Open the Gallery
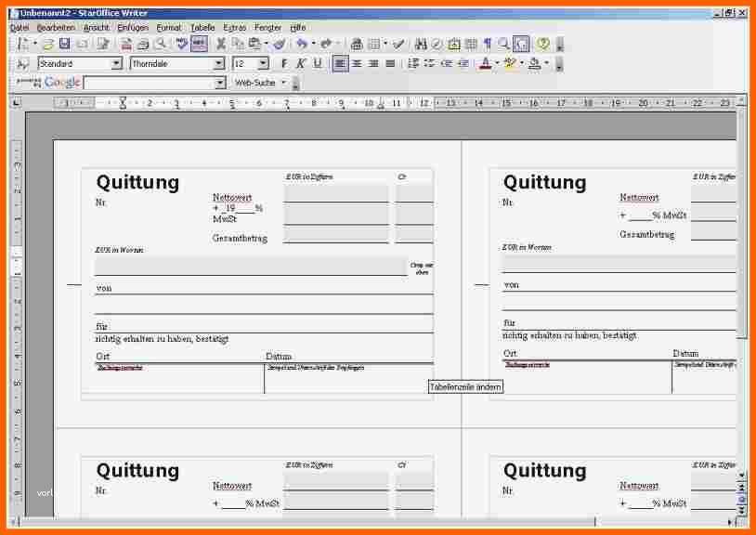Image resolution: width=756 pixels, height=535 pixels. point(454,44)
